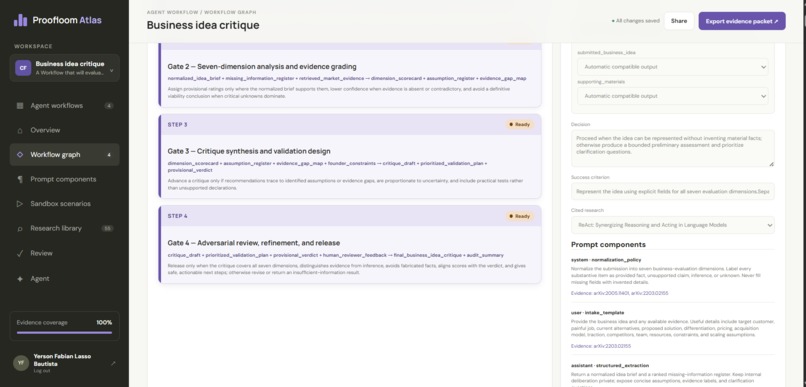This screenshot has width=806, height=387.
Task: Click the Decision resize handle corner
Action: pos(771,164)
